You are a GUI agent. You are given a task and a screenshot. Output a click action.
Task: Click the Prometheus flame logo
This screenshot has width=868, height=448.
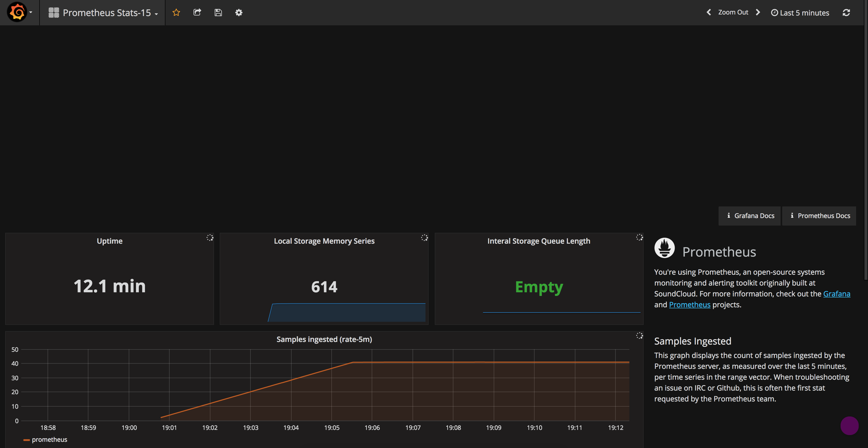[665, 248]
